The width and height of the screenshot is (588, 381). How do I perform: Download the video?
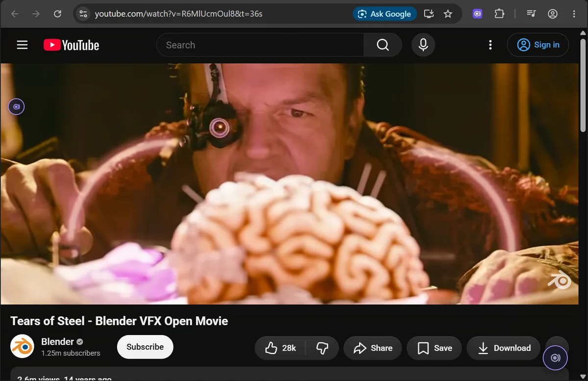tap(503, 348)
